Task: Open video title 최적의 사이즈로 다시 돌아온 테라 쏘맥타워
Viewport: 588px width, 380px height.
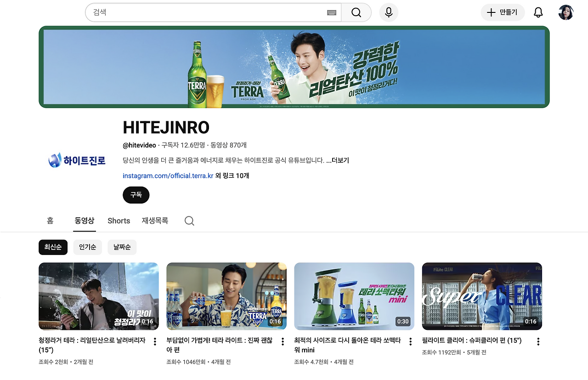Action: tap(348, 345)
